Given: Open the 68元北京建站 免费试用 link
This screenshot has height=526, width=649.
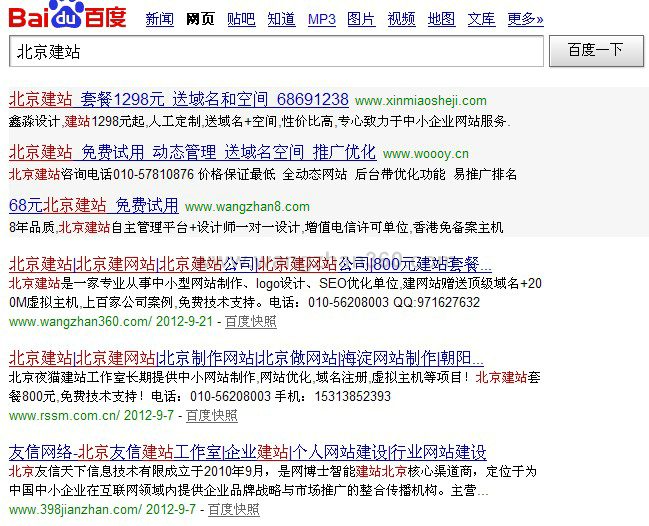Looking at the screenshot, I should click(x=93, y=205).
